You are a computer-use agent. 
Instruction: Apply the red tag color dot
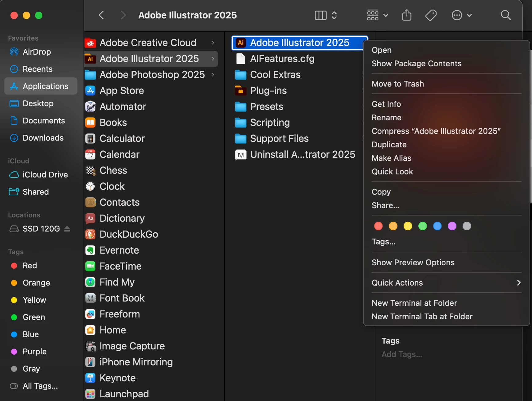[x=378, y=226]
